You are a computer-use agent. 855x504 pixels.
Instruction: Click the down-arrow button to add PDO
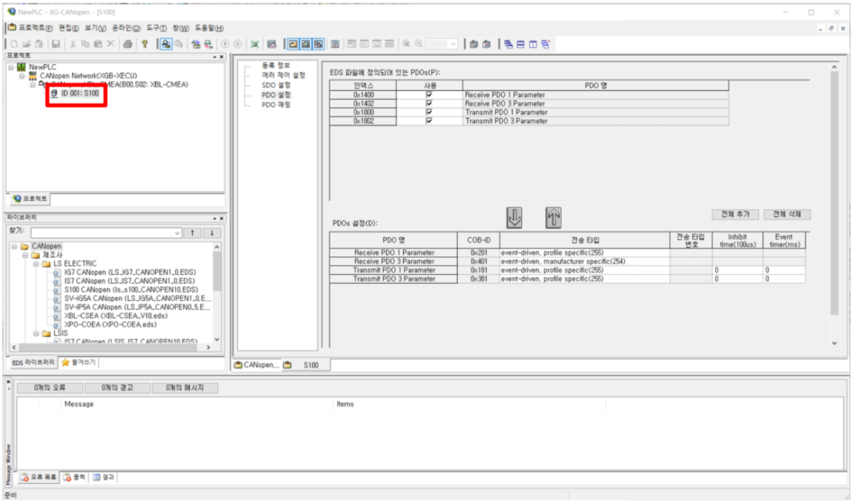click(x=514, y=218)
